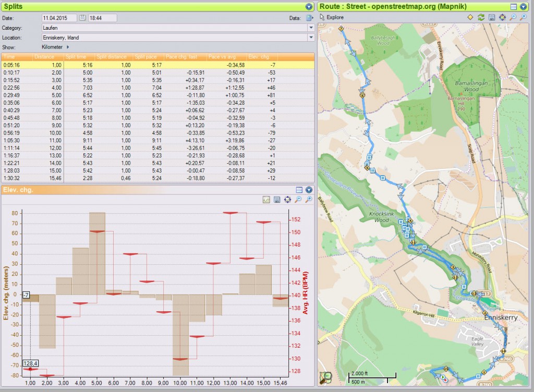534x392 pixels.
Task: Click the pace change value +4:13,10
Action: tap(195, 140)
